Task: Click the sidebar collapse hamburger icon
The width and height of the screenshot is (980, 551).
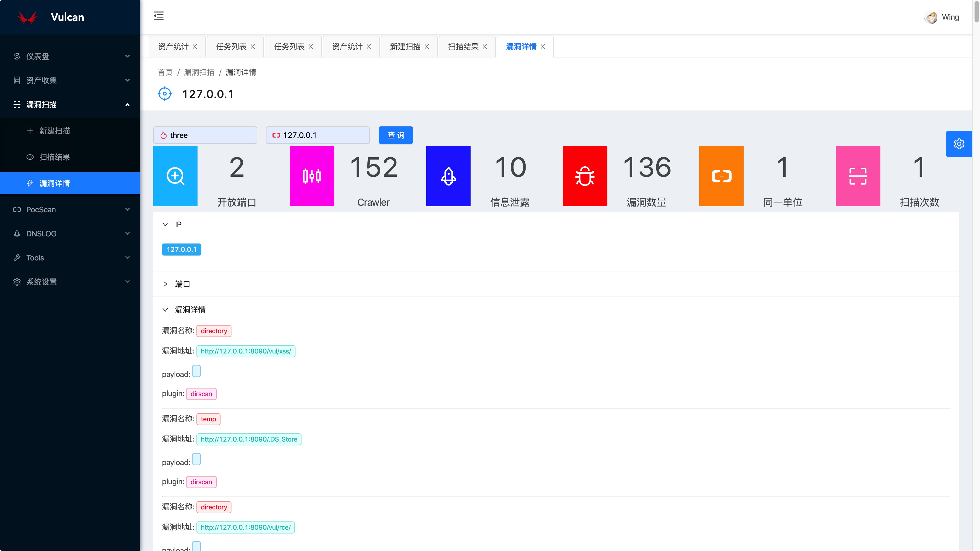Action: 158,16
